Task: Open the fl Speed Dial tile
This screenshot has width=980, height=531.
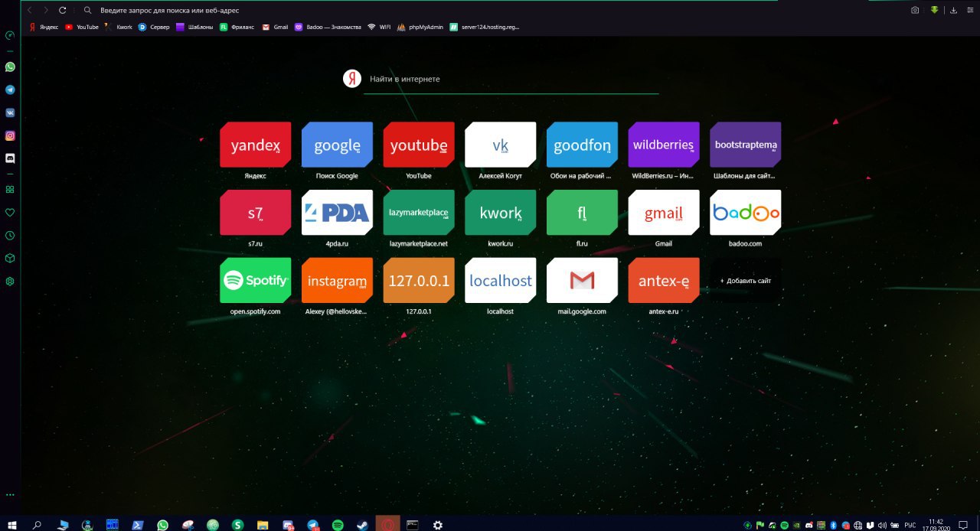Action: coord(582,213)
